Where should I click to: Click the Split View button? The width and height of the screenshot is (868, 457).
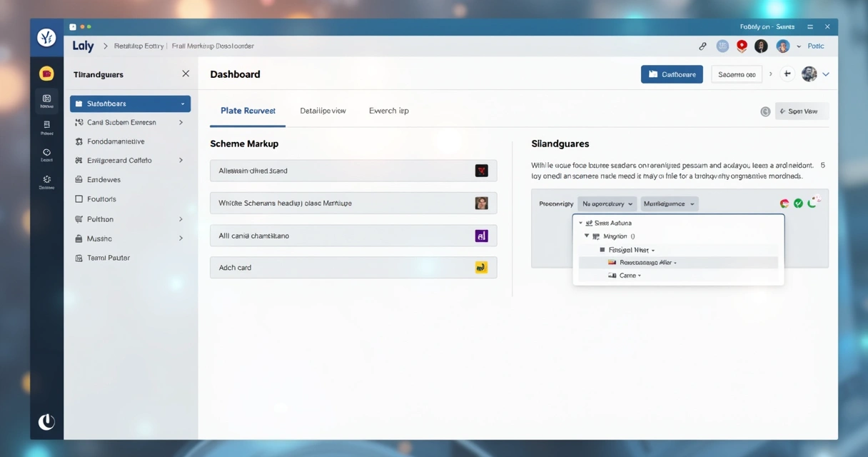pos(801,111)
